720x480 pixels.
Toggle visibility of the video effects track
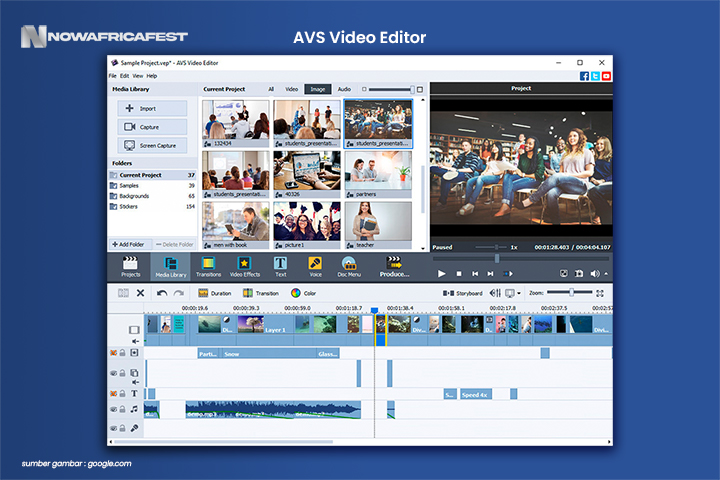[x=113, y=353]
